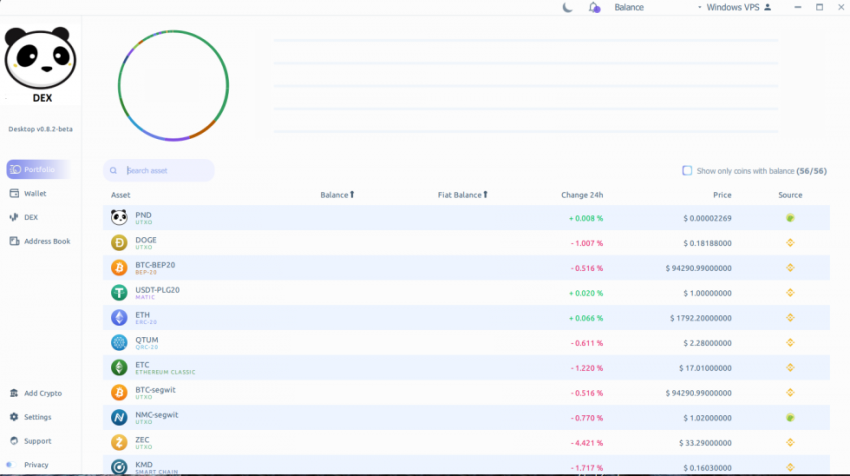Click the + 0.008 % change for PND
The height and width of the screenshot is (476, 850).
[x=585, y=218]
